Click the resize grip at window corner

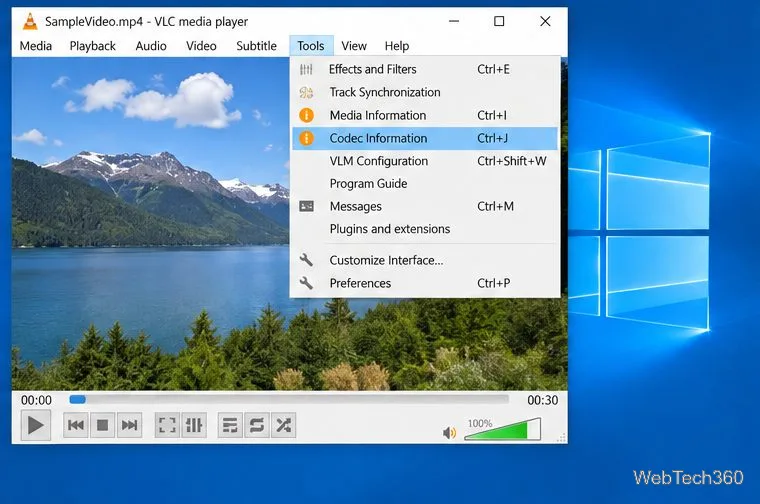[x=561, y=438]
